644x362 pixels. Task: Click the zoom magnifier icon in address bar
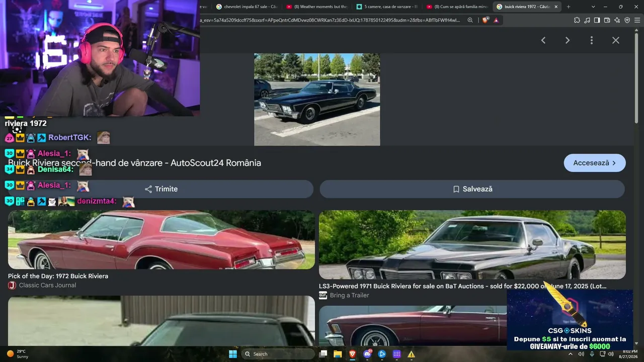(x=470, y=20)
